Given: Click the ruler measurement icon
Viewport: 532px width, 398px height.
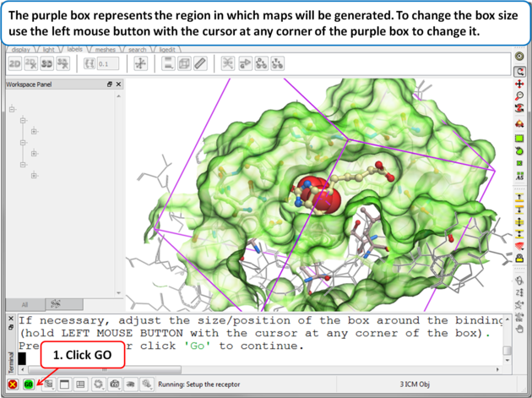Looking at the screenshot, I should coord(200,64).
